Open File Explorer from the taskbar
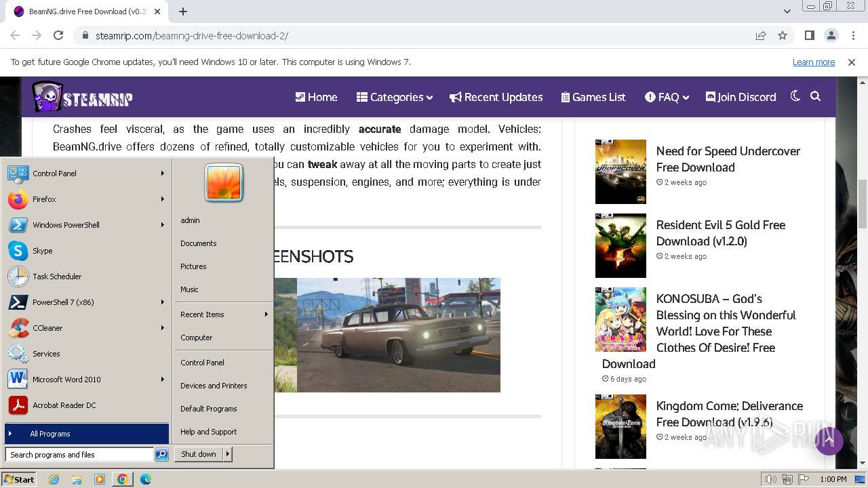 (x=77, y=479)
